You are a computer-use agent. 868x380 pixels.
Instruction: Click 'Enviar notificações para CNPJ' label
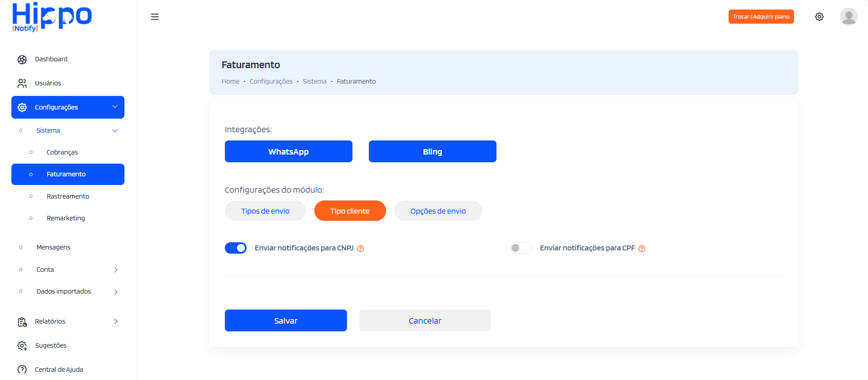[304, 248]
